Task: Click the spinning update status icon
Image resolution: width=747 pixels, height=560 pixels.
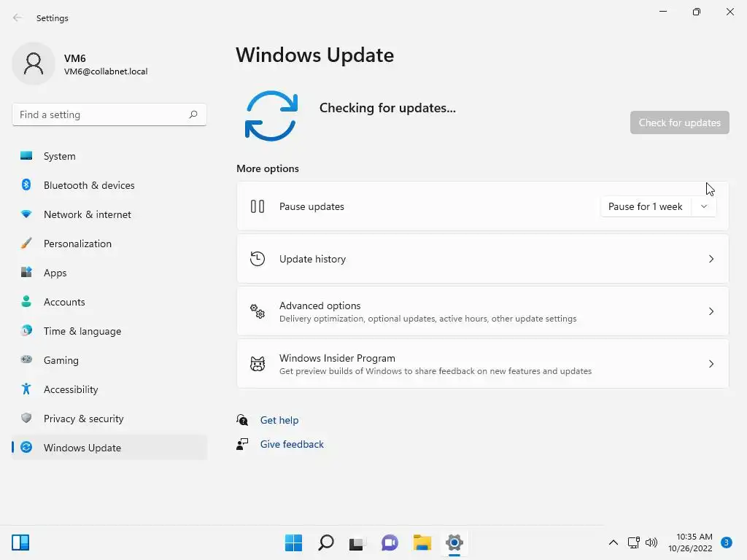Action: (271, 116)
